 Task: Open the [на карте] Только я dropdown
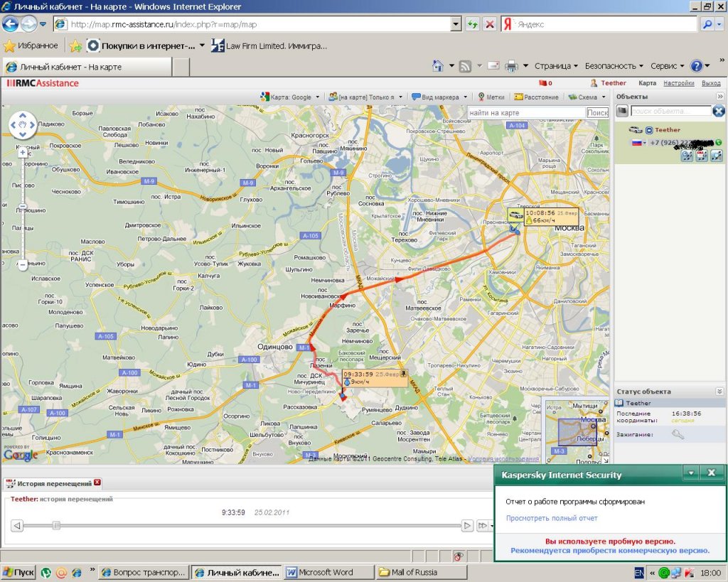click(365, 97)
